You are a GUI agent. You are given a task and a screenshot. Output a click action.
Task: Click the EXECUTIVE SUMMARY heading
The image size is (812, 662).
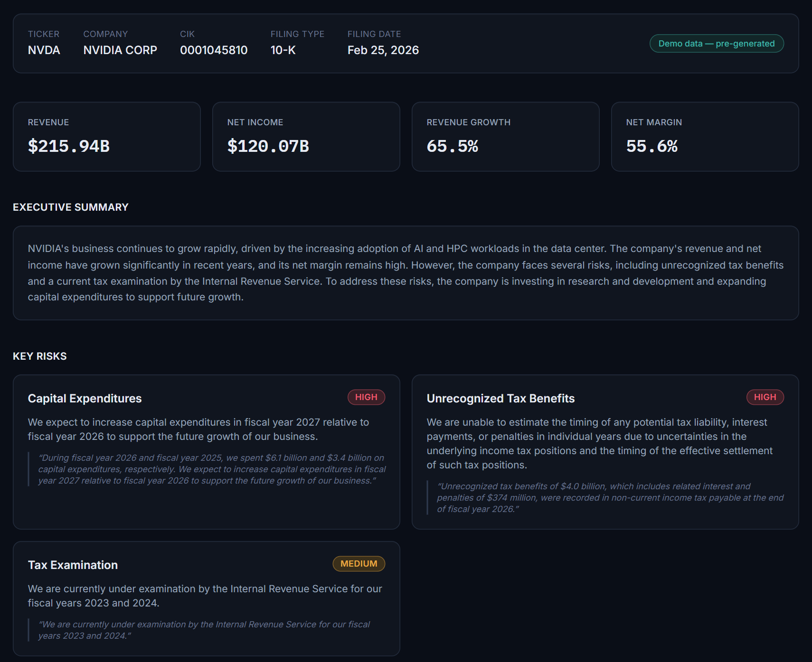(x=71, y=207)
